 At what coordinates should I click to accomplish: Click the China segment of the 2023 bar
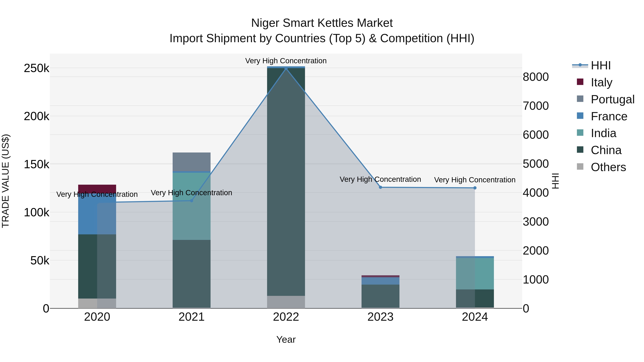point(380,296)
